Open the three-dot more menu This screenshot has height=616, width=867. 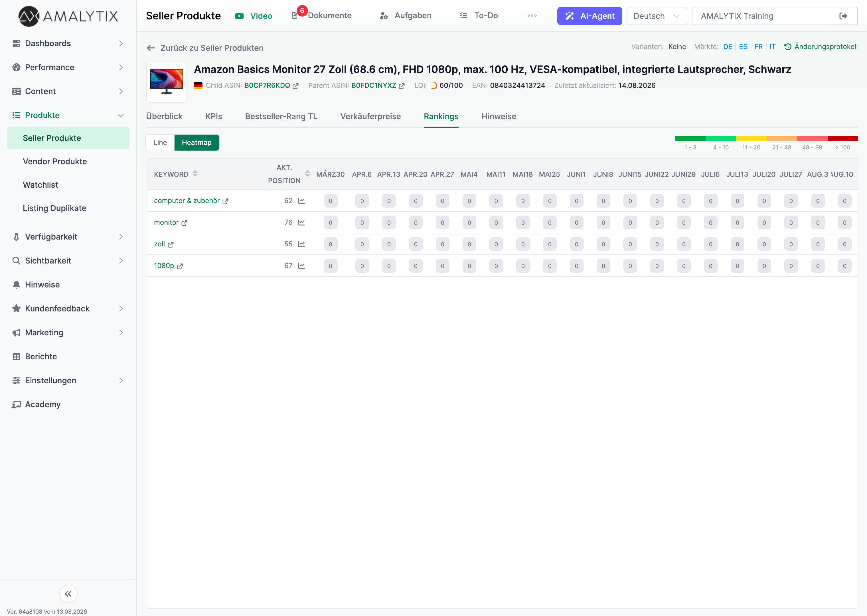pyautogui.click(x=532, y=16)
